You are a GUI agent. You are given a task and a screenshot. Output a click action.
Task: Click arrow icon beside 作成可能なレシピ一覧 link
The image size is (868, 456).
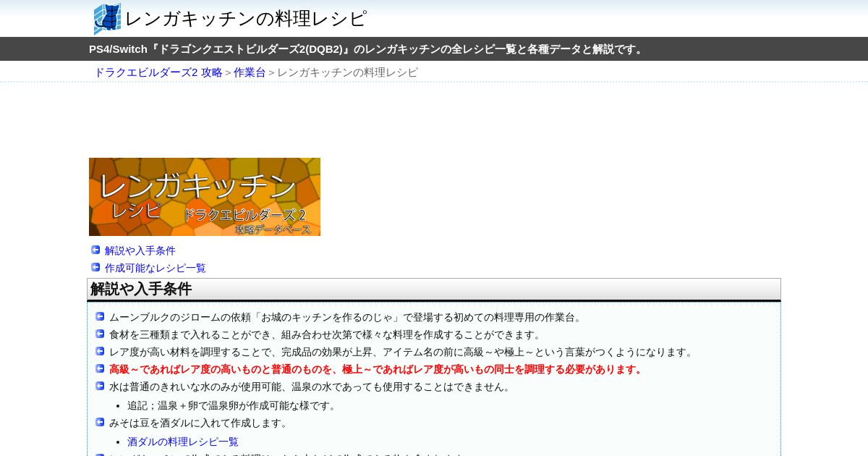point(95,267)
